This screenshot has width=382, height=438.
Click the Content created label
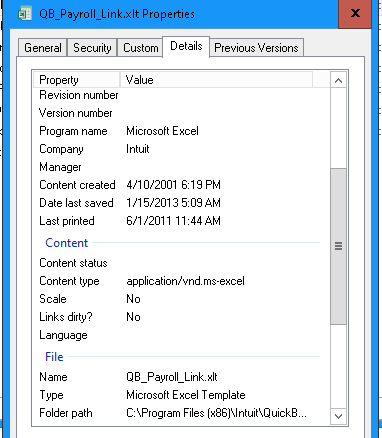pos(77,185)
